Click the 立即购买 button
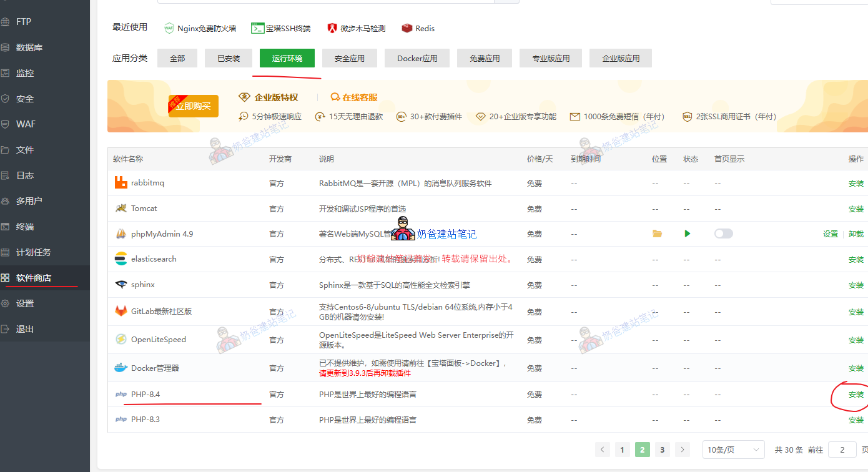Image resolution: width=868 pixels, height=472 pixels. tap(193, 106)
